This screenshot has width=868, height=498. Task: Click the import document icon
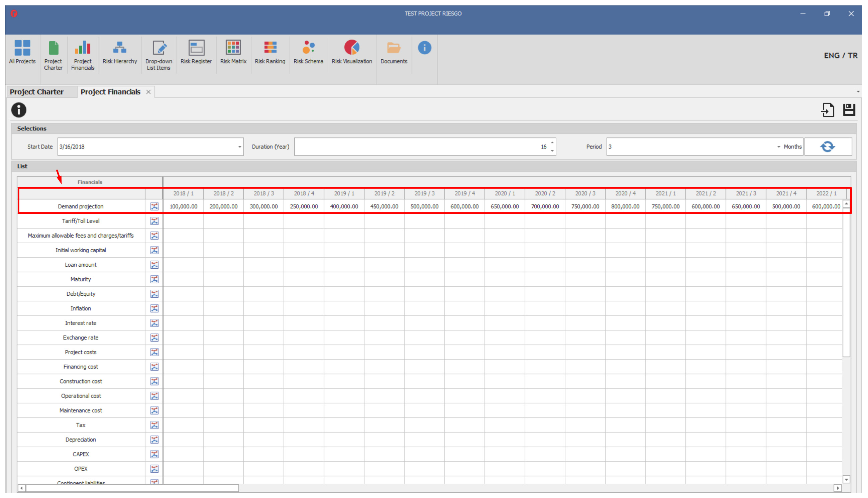click(x=827, y=110)
